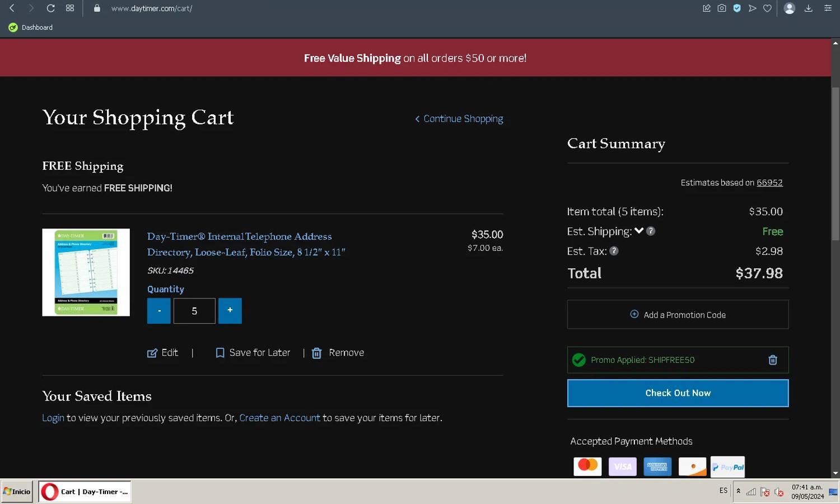Click the PayPal payment logo
The width and height of the screenshot is (840, 504).
(727, 466)
